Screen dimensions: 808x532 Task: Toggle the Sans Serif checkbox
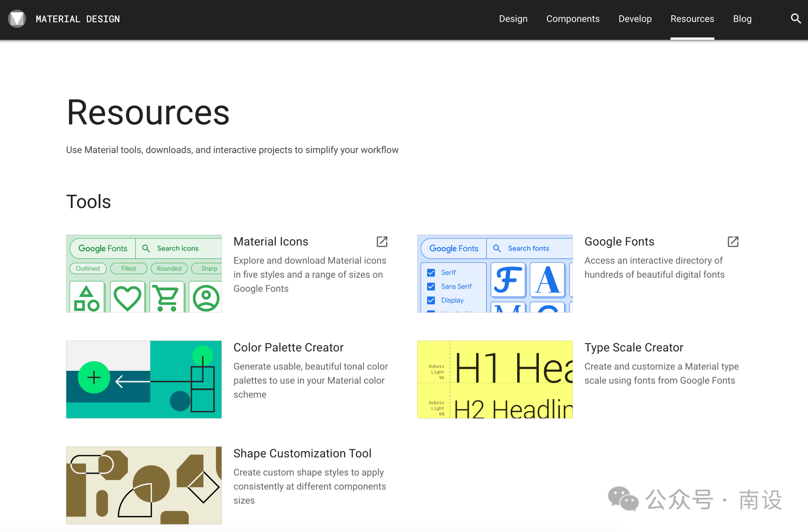[x=431, y=287]
